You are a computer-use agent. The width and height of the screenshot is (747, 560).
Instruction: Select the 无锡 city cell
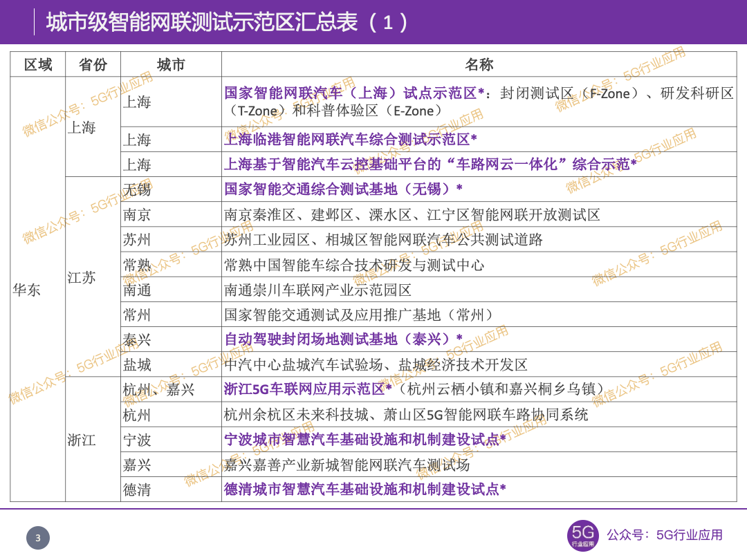(171, 189)
